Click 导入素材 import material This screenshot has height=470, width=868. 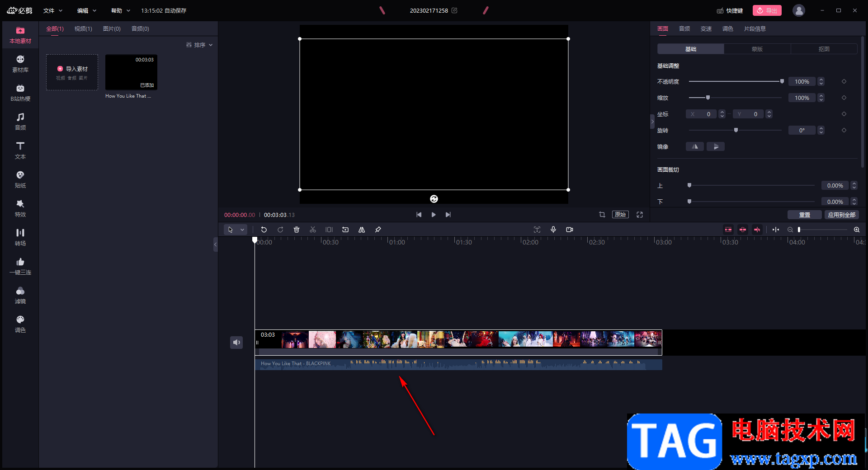72,72
